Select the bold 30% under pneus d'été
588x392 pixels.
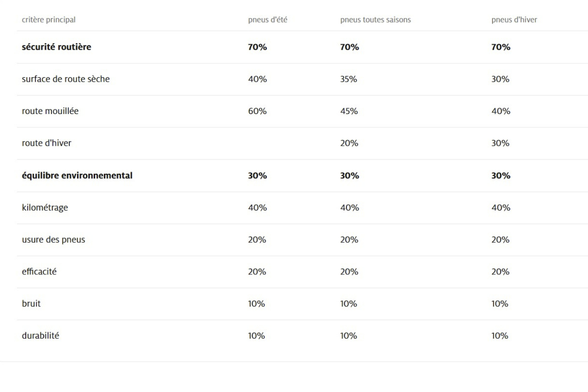[x=257, y=176]
